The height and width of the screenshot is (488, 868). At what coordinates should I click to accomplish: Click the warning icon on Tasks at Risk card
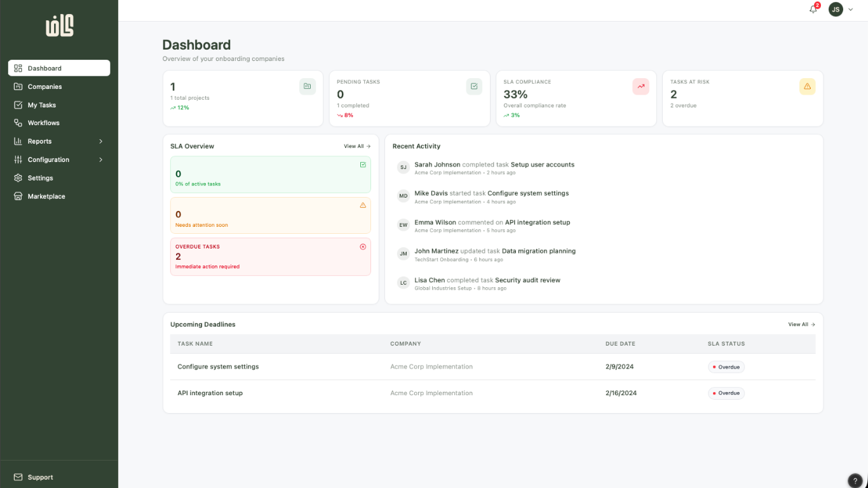(807, 86)
